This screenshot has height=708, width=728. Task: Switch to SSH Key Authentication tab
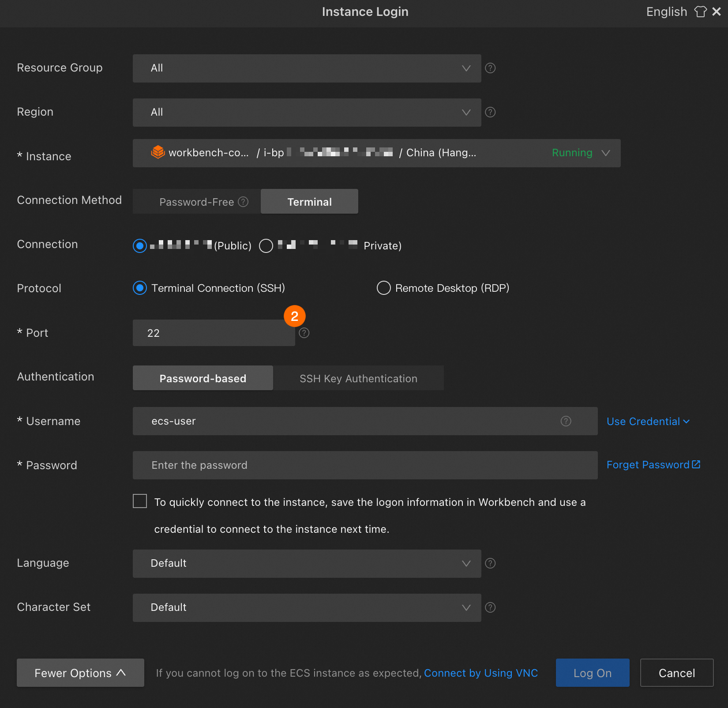click(358, 378)
